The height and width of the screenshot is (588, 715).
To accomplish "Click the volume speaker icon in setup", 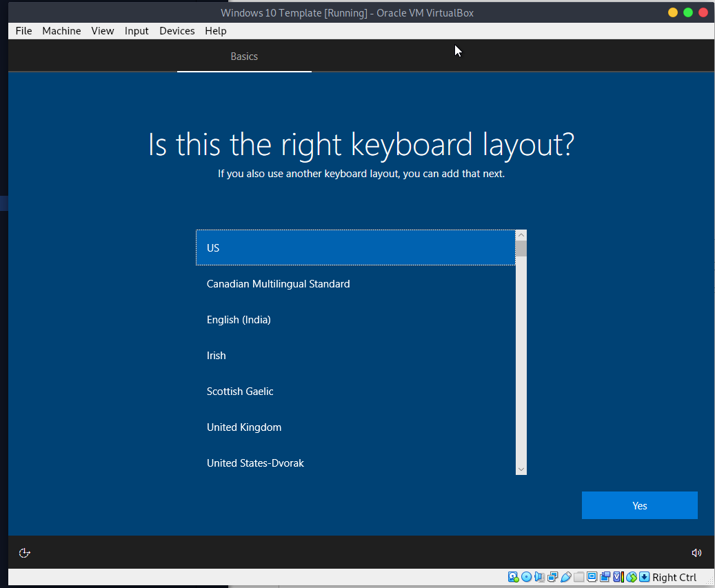I will (x=696, y=553).
